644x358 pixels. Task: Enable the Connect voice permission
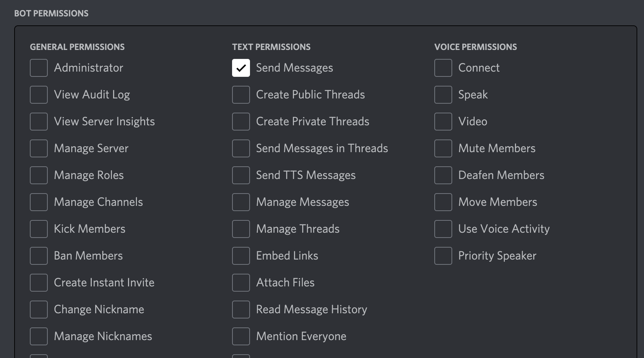pyautogui.click(x=443, y=68)
